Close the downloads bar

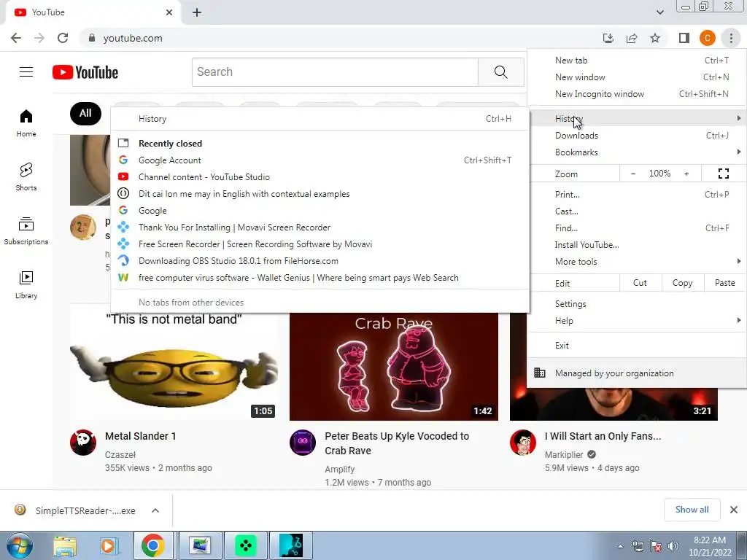point(734,510)
